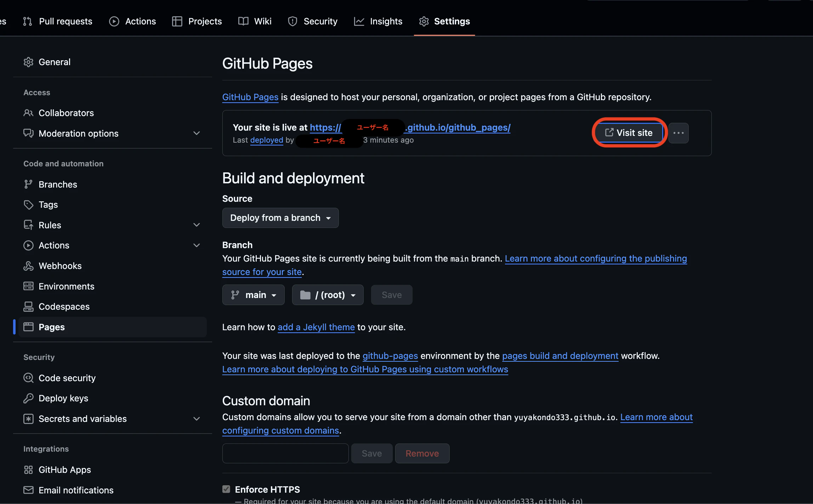This screenshot has height=504, width=813.
Task: Open the add a Jekyll theme link
Action: click(316, 327)
